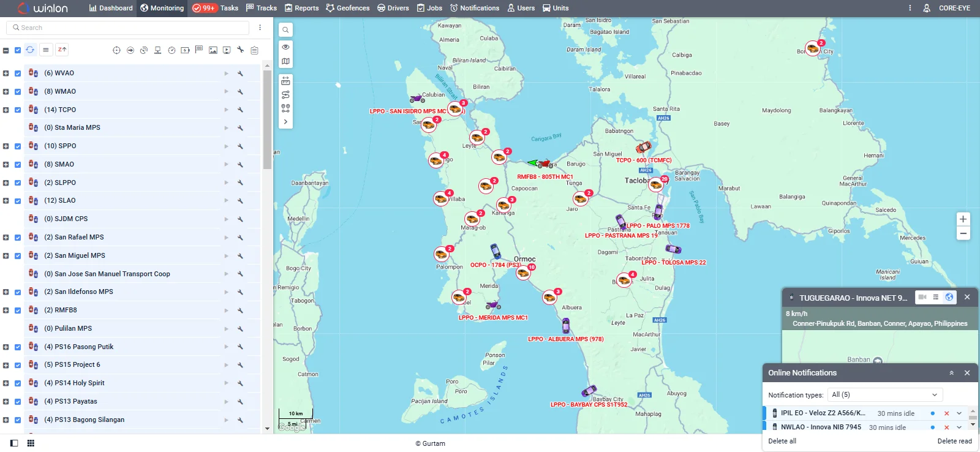Toggle map visibility eye icon
The image size is (980, 452).
285,47
